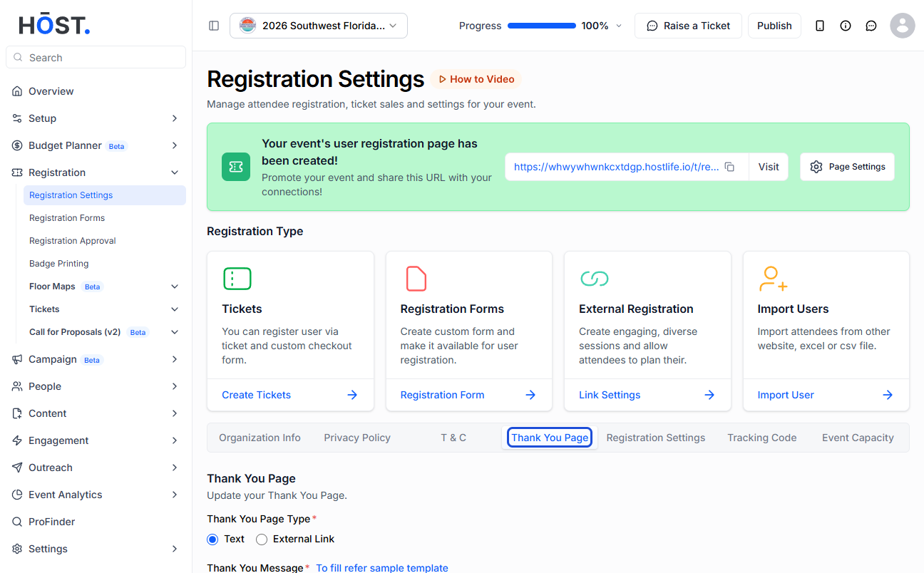924x573 pixels.
Task: Open the Event Capacity tab
Action: (858, 438)
